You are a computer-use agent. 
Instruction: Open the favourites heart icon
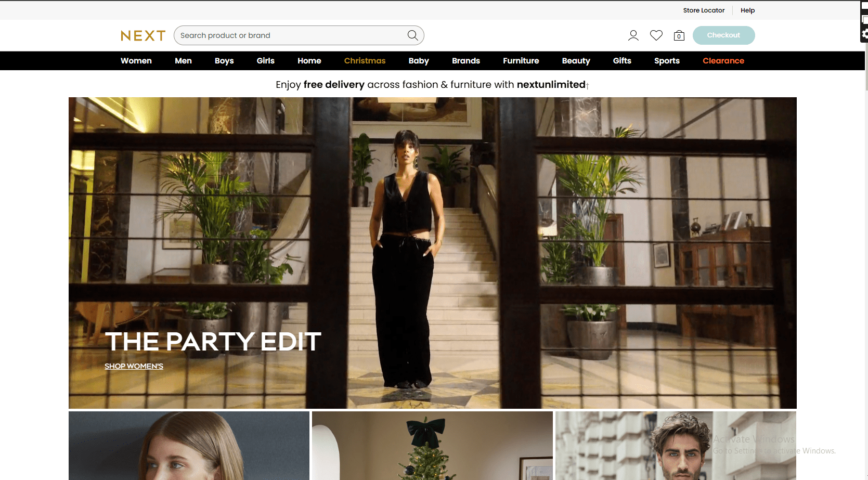(656, 35)
